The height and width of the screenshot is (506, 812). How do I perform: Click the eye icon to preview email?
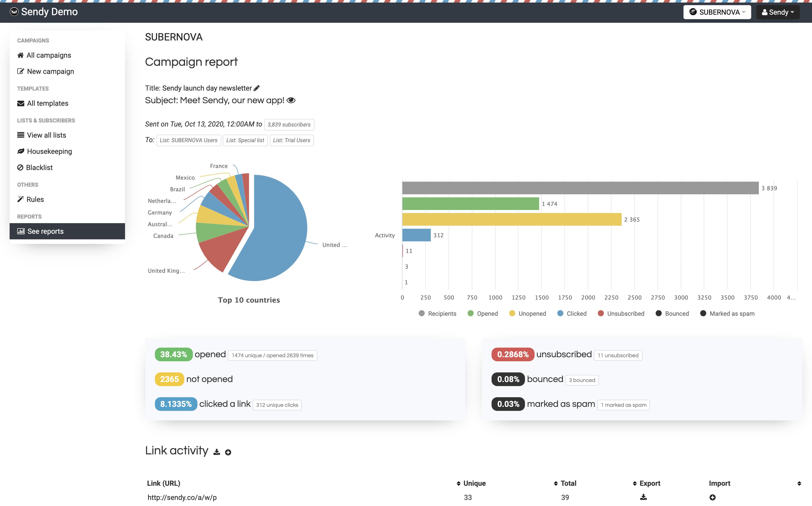pos(291,100)
